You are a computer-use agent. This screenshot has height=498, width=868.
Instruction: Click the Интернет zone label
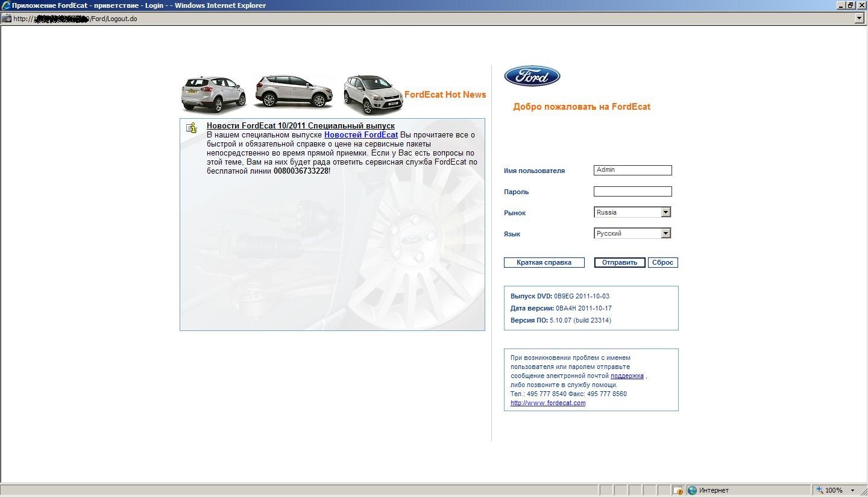(714, 491)
